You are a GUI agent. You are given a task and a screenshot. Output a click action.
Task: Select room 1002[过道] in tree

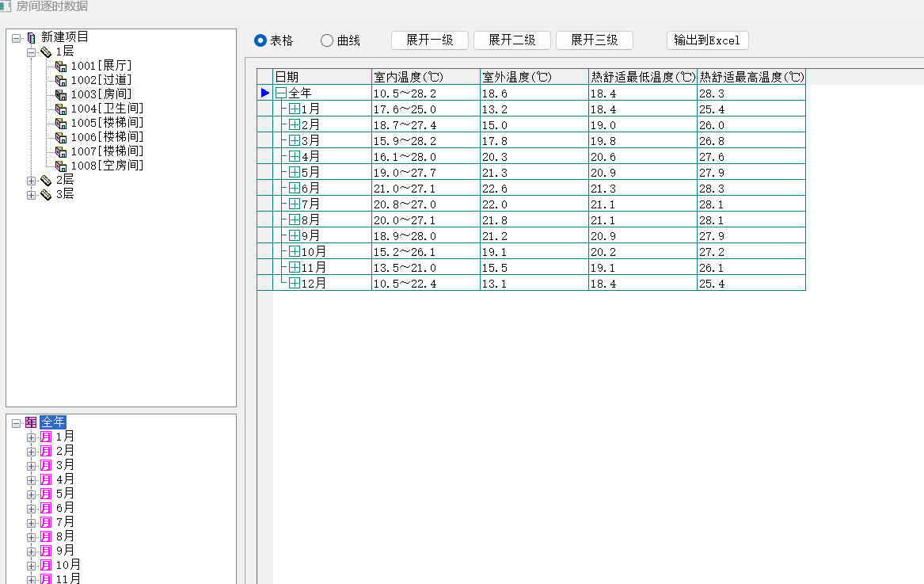pyautogui.click(x=101, y=80)
